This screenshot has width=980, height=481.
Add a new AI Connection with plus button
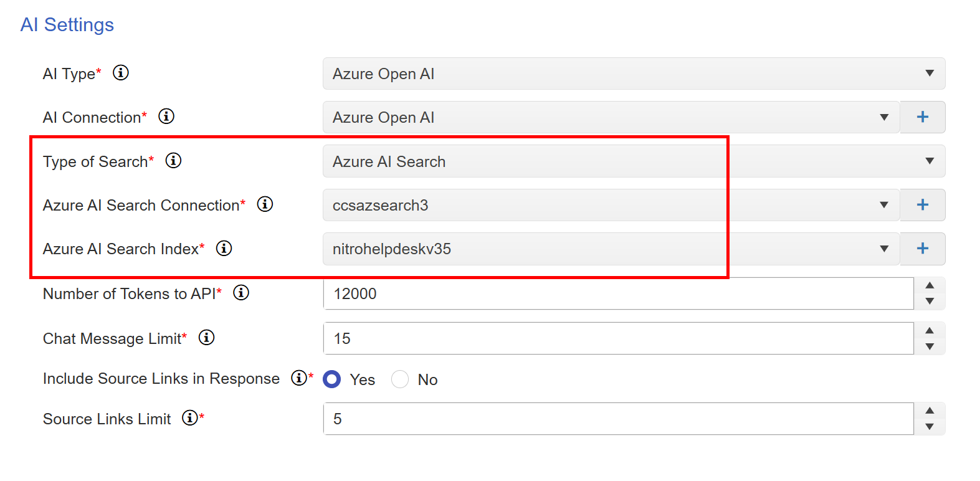click(923, 117)
